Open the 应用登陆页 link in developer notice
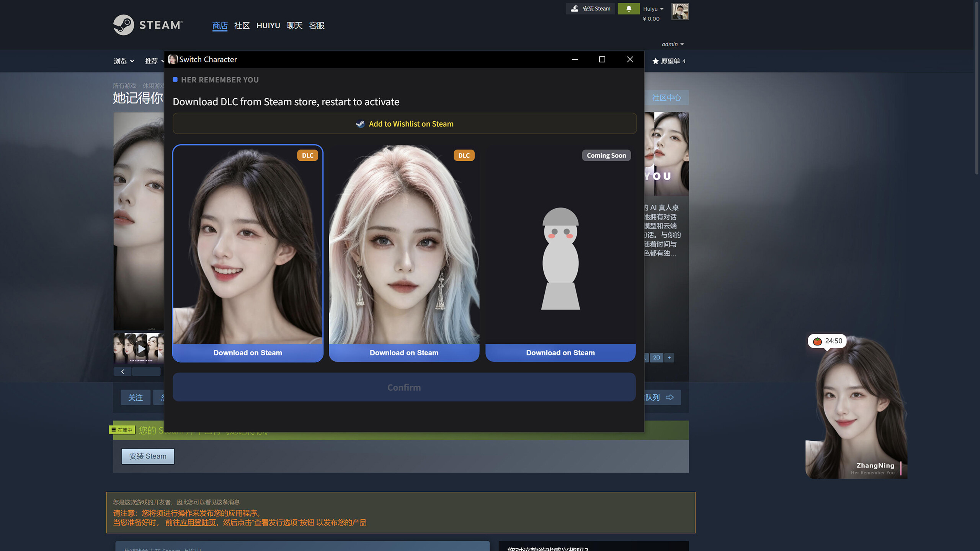Screen dimensions: 980x551 click(198, 523)
